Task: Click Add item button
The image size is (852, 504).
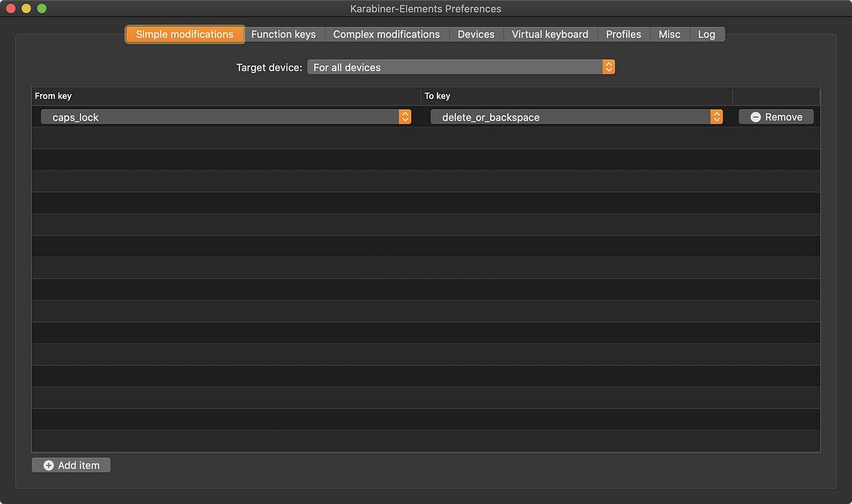Action: click(71, 465)
